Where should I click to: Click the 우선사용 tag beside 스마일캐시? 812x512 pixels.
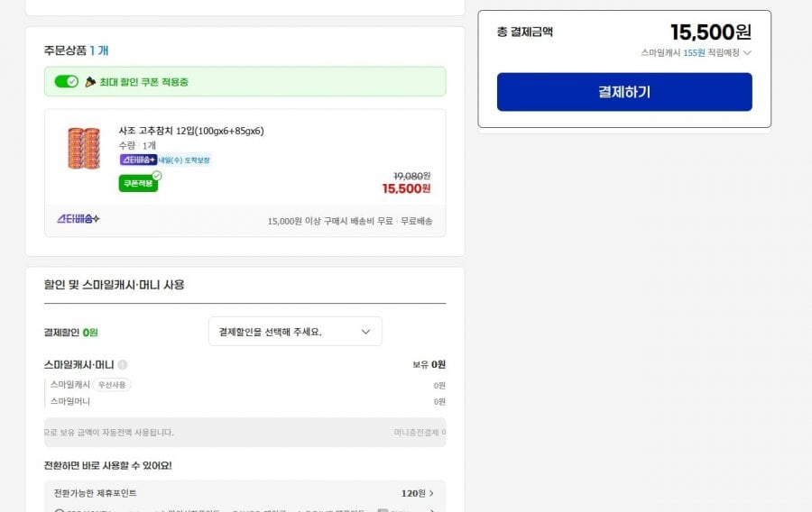click(113, 385)
